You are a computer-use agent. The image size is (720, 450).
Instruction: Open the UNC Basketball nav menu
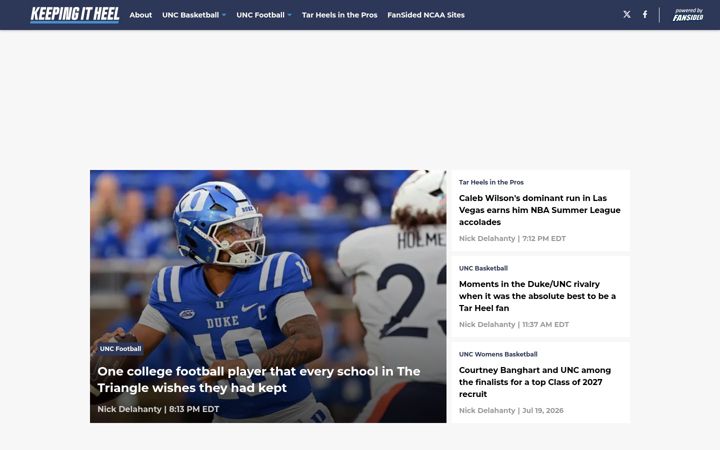191,15
